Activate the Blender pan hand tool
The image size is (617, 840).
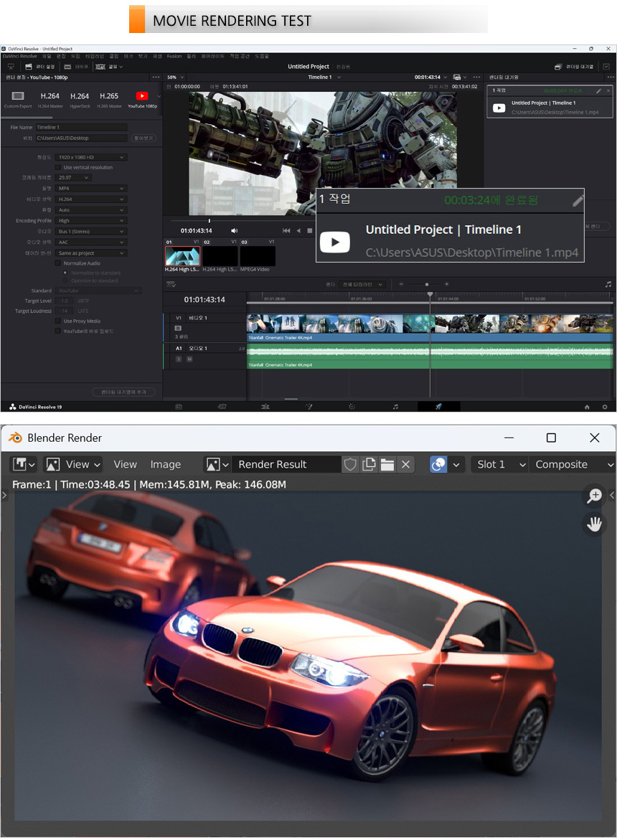594,524
